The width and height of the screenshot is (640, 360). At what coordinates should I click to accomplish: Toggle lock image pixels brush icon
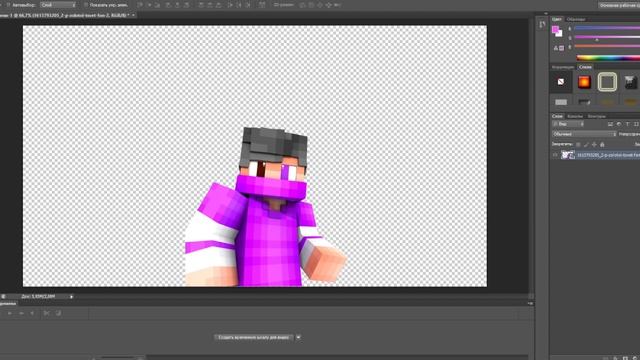(586, 144)
